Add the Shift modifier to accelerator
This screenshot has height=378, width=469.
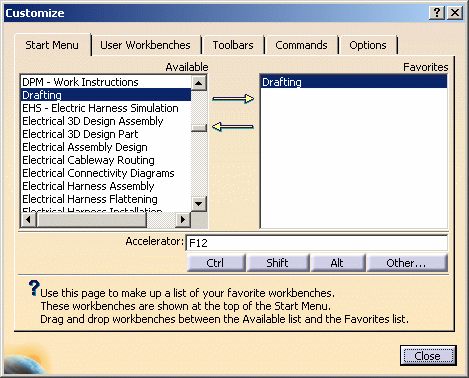pos(277,263)
